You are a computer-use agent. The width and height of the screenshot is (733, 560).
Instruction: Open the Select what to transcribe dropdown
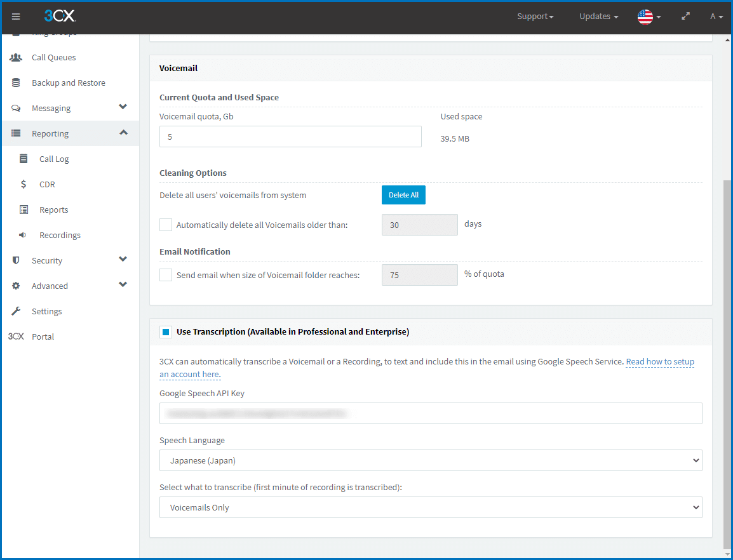(x=431, y=507)
